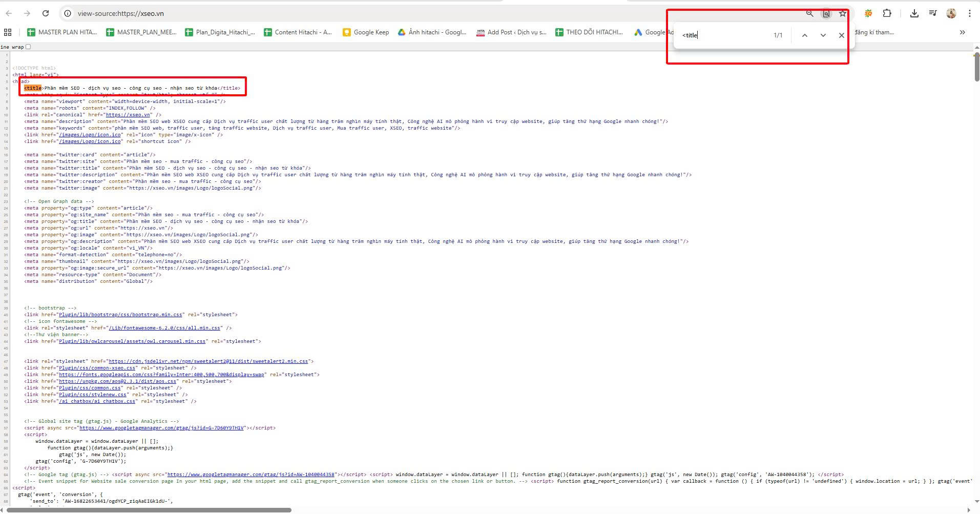Jump to previous find result
This screenshot has width=980, height=514.
pos(804,35)
